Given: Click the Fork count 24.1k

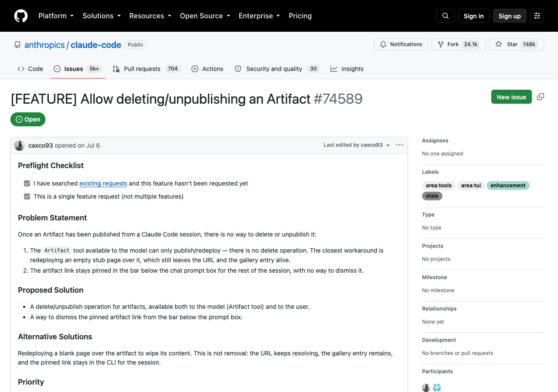Looking at the screenshot, I should (x=471, y=44).
